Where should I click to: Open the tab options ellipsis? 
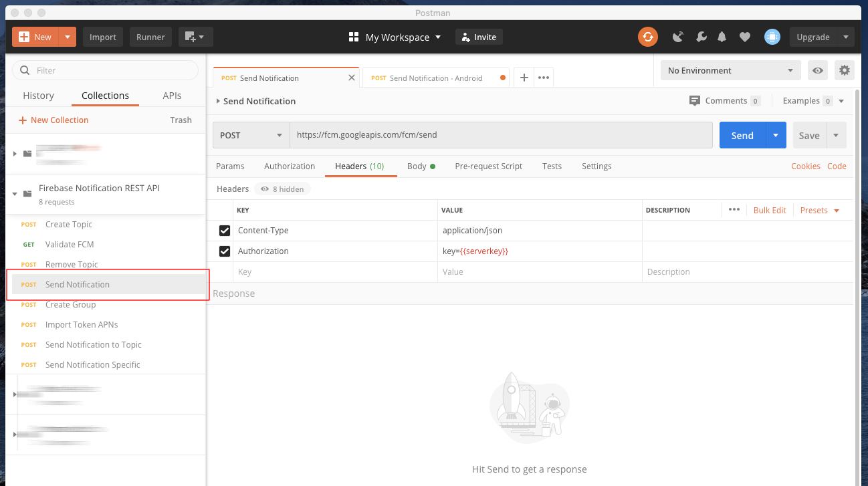[x=544, y=78]
